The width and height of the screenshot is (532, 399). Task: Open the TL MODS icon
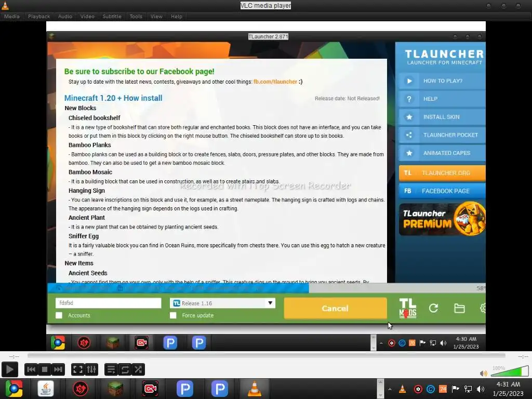tap(407, 308)
